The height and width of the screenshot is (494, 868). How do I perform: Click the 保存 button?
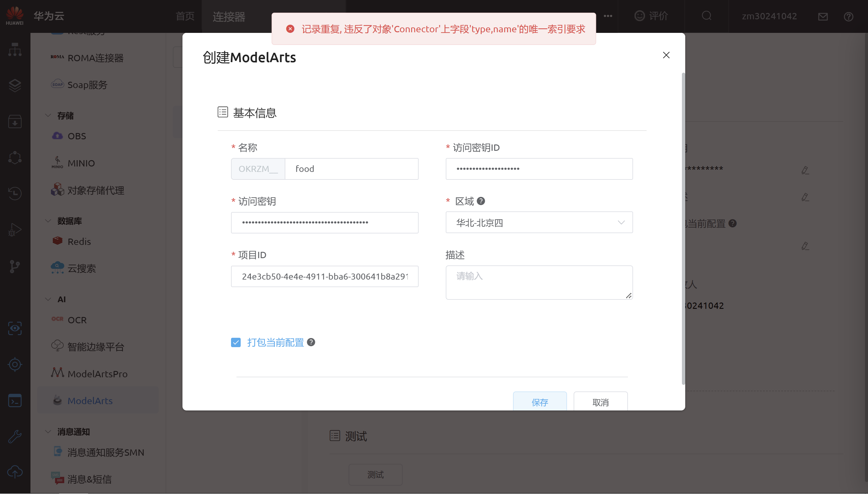pos(539,402)
